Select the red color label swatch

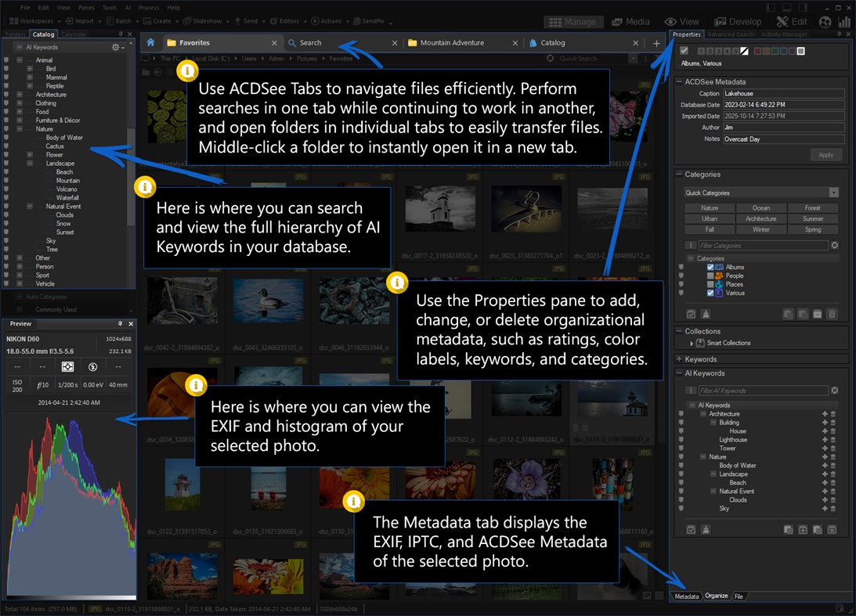point(757,52)
